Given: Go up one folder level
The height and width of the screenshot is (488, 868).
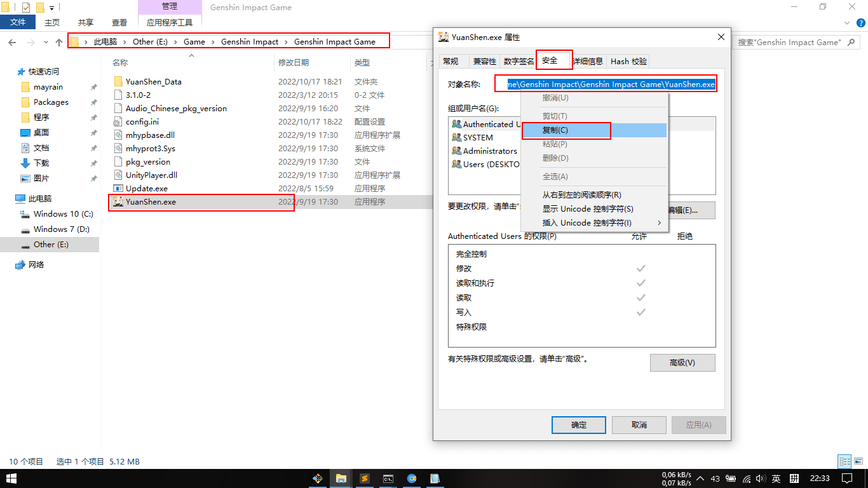Looking at the screenshot, I should 59,42.
